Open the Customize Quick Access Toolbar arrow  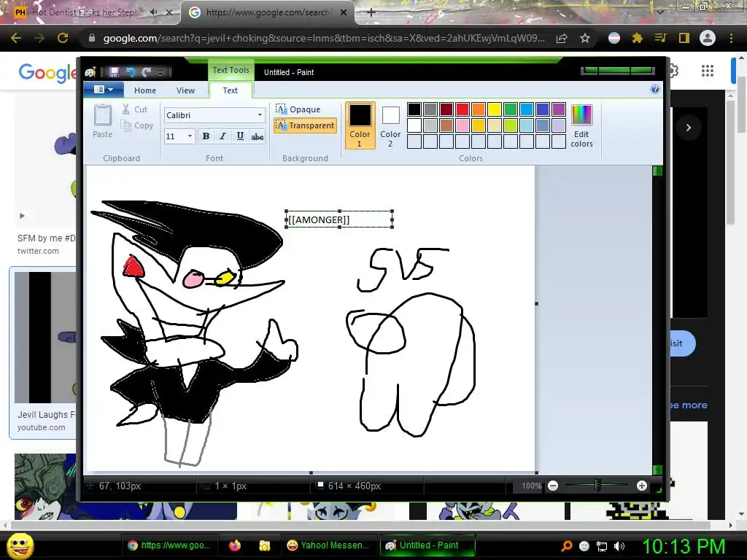160,73
